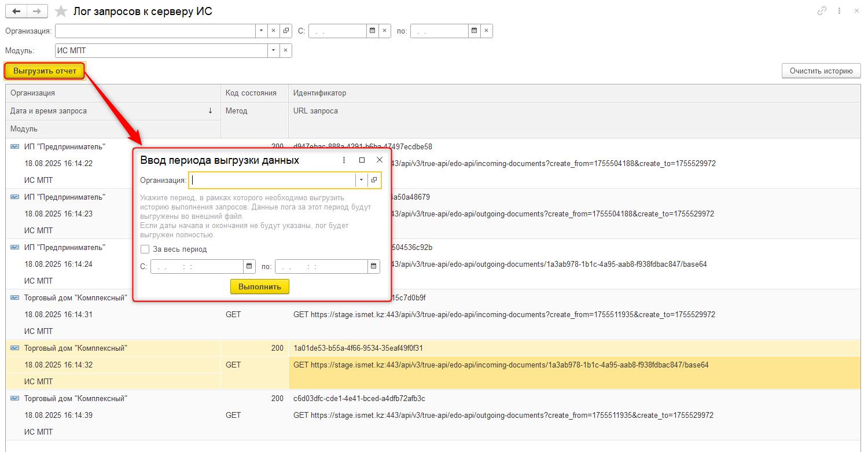Screen dimensions: 868x452
Task: Go back using the left arrow button
Action: point(16,12)
